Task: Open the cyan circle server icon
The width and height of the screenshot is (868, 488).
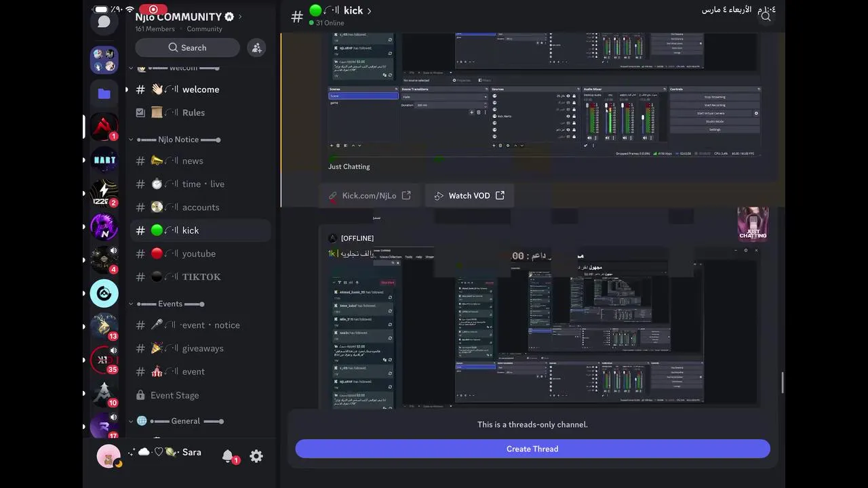Action: point(104,293)
